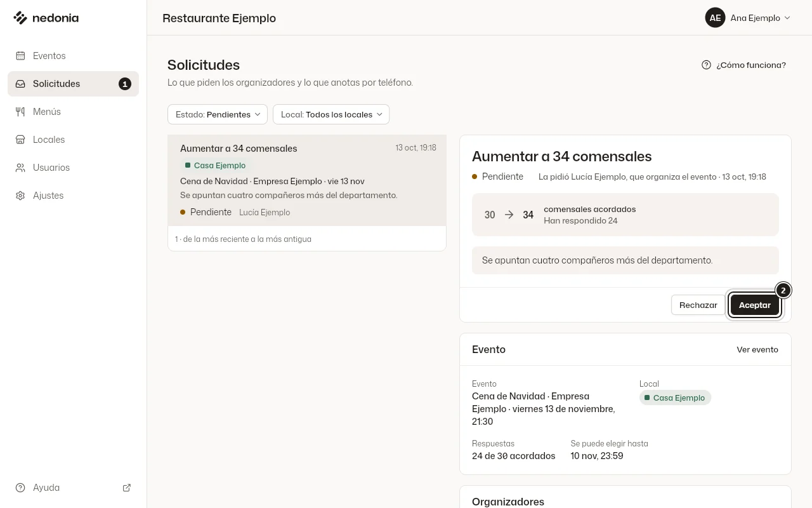Click the Ayuda question mark icon
This screenshot has height=508, width=812.
point(20,488)
